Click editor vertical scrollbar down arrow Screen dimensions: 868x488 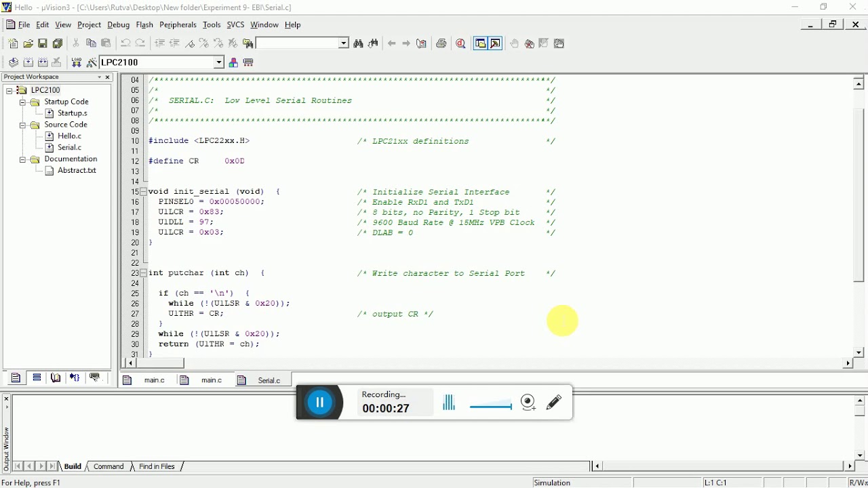point(859,352)
